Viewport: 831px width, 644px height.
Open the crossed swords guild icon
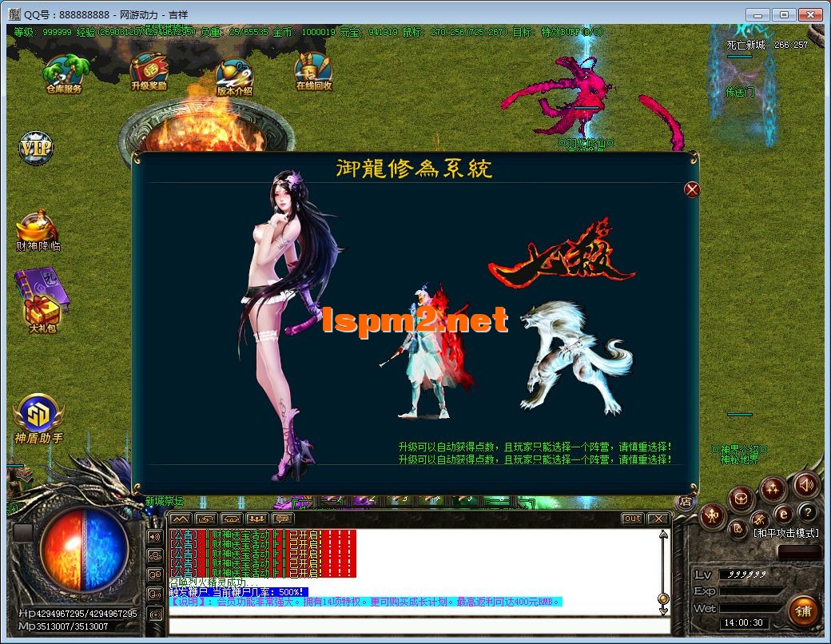point(759,519)
